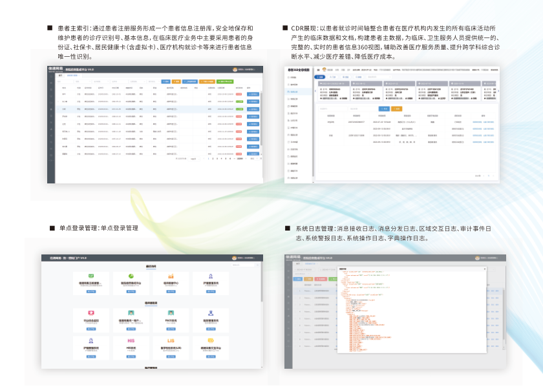Click the orange bar chart portal icon
Screen dimensions: 543x392
click(171, 276)
